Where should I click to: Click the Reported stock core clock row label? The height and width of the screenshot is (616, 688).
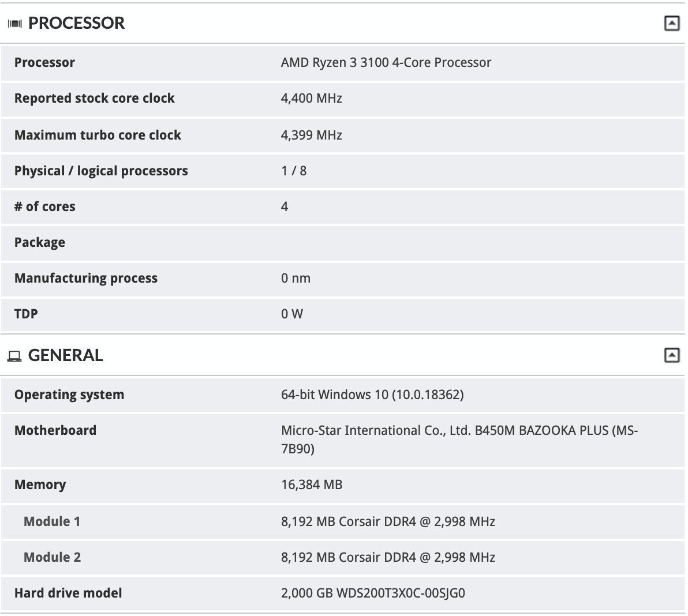[94, 98]
